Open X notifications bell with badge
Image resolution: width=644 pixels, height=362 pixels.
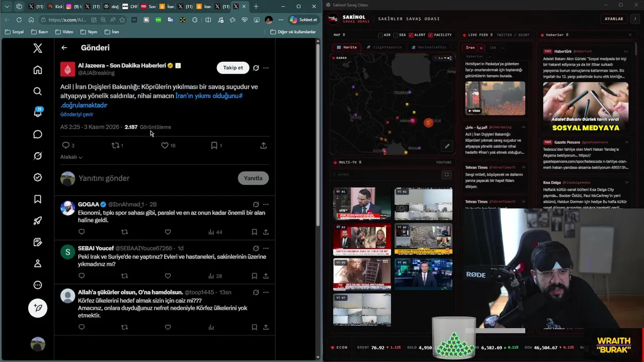(x=38, y=113)
